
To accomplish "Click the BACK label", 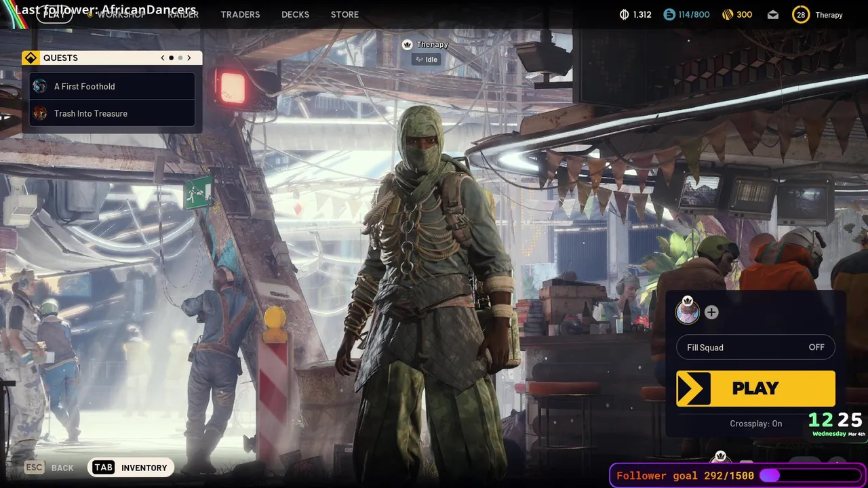I will pos(62,468).
